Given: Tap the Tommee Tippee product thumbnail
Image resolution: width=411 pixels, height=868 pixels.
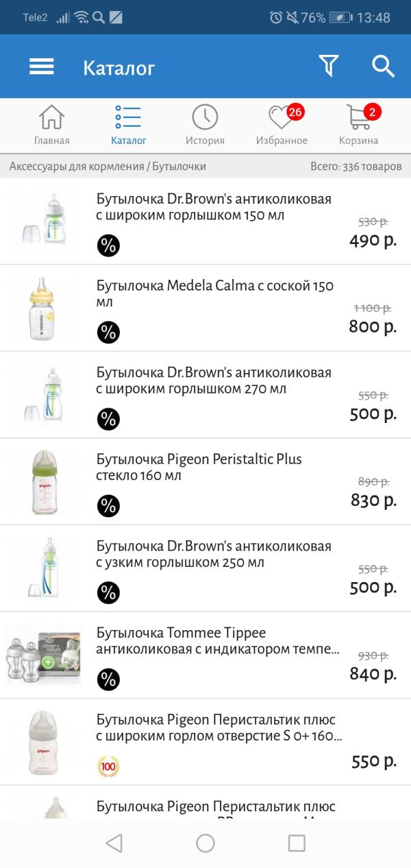Looking at the screenshot, I should [42, 655].
